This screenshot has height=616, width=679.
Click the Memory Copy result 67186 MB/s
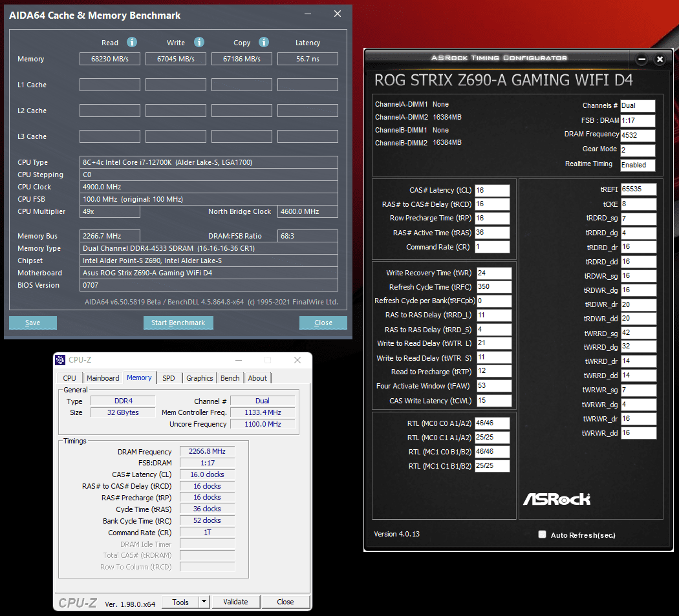tap(242, 59)
